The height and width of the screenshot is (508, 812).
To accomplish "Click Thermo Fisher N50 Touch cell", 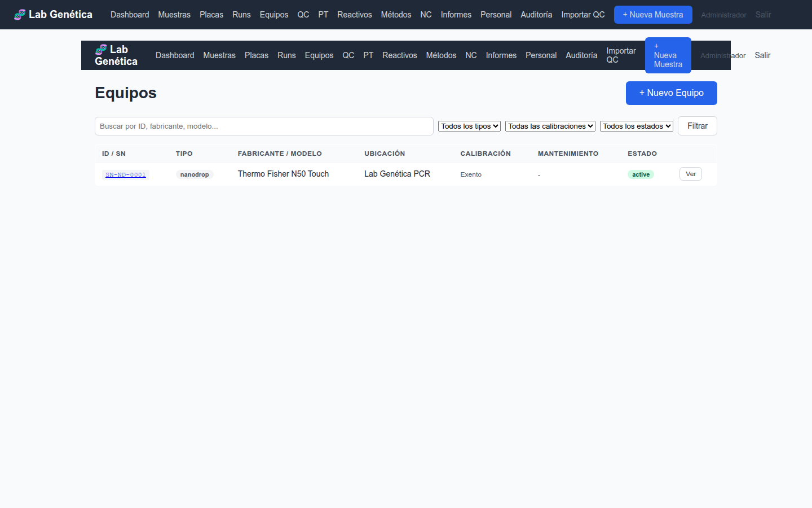I will click(283, 174).
